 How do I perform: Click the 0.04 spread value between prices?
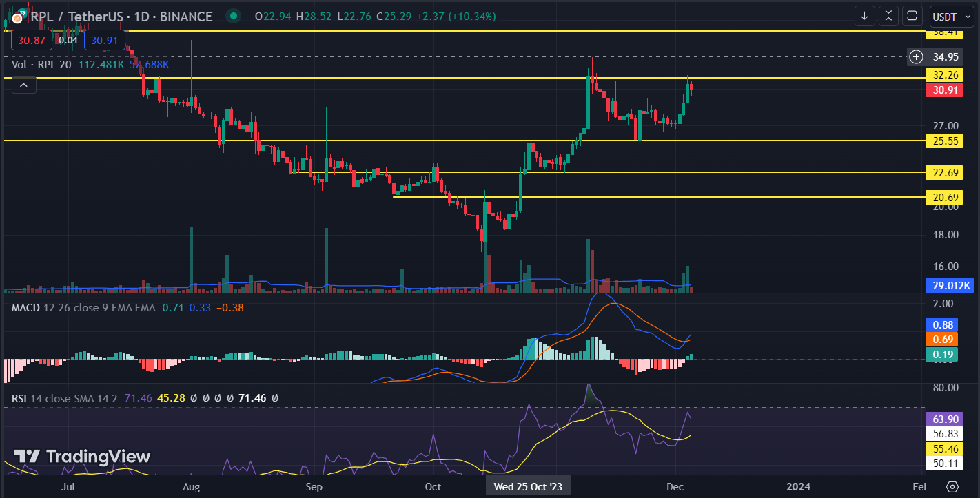[x=68, y=41]
